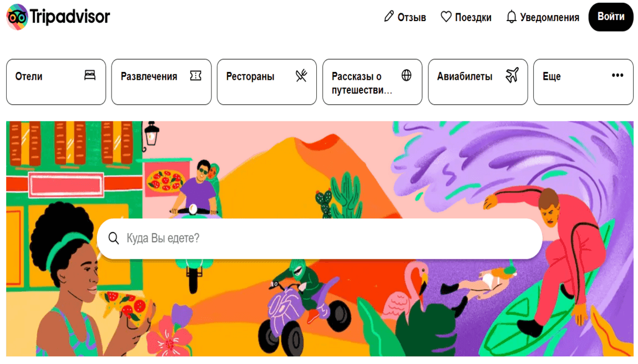
Task: Click the magnifier icon in the search bar
Action: 114,238
